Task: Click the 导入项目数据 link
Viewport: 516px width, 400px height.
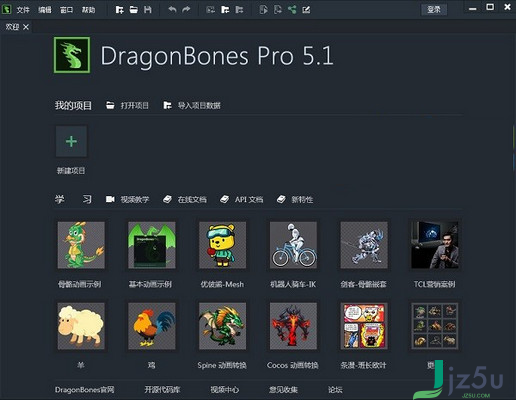Action: (x=199, y=106)
